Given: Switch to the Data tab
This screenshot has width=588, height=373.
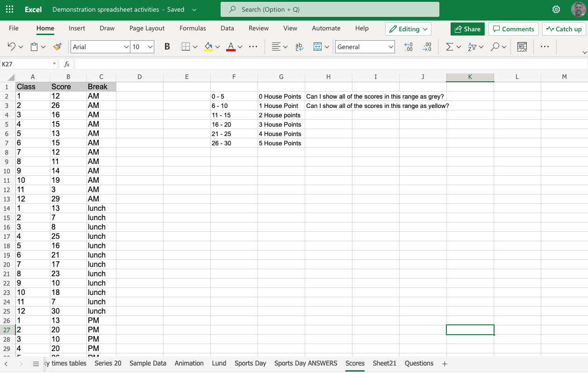Looking at the screenshot, I should 227,28.
